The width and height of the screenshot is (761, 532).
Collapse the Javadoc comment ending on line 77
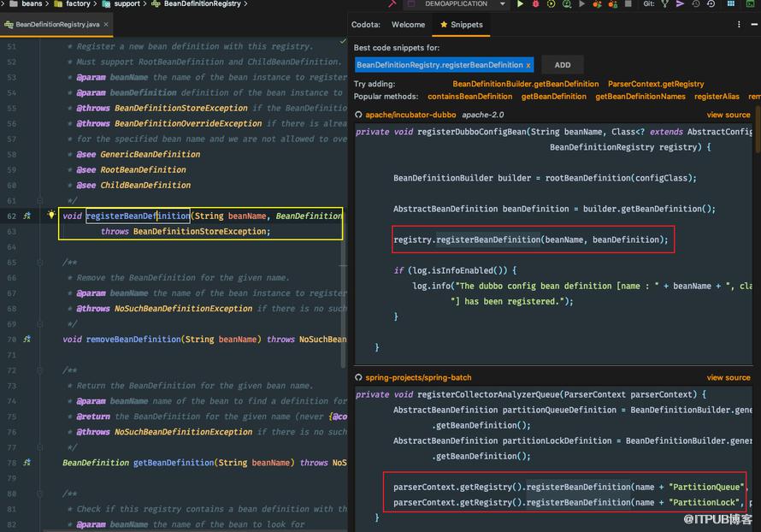click(x=40, y=447)
